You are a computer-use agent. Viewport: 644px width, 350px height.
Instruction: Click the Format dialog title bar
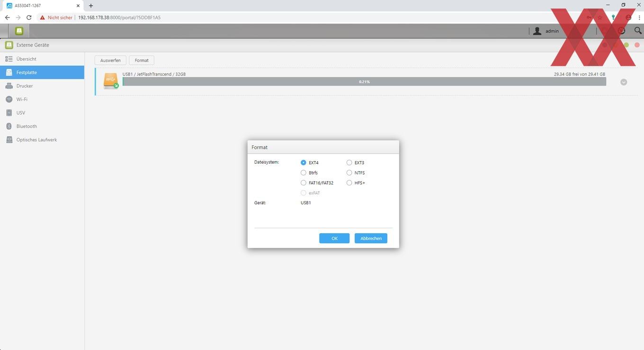coord(323,147)
